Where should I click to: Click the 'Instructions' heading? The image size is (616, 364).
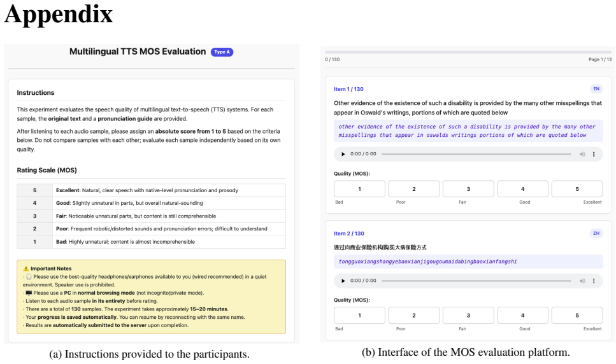tap(36, 93)
